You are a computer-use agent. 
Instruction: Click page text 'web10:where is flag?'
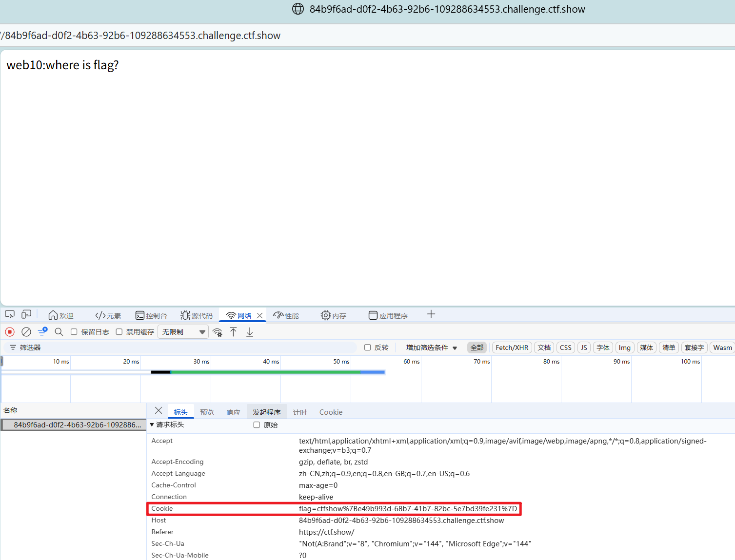pyautogui.click(x=62, y=65)
